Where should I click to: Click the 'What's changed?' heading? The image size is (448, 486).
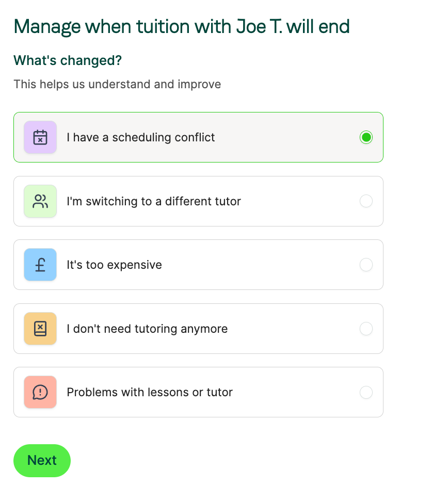68,60
